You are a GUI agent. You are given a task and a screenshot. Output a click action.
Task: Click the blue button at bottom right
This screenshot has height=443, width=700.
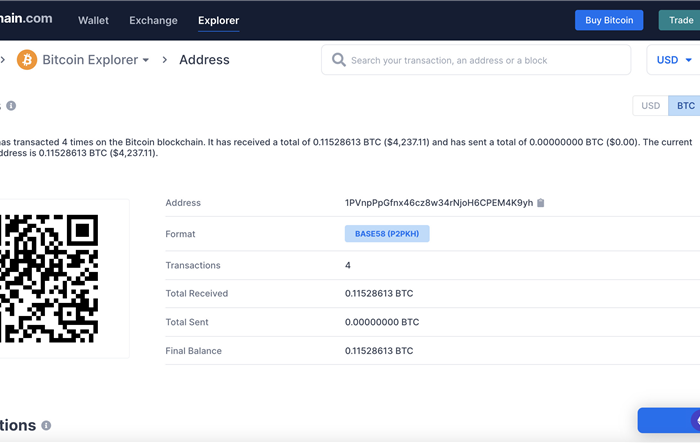(669, 420)
